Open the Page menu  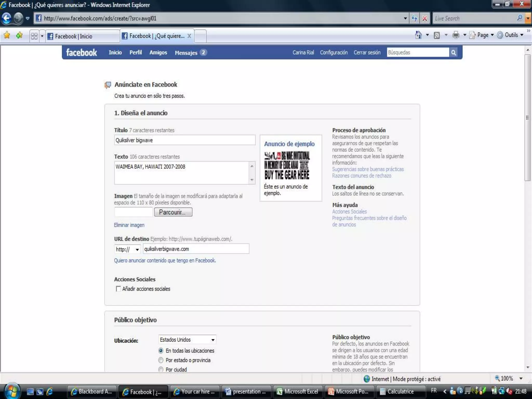482,35
